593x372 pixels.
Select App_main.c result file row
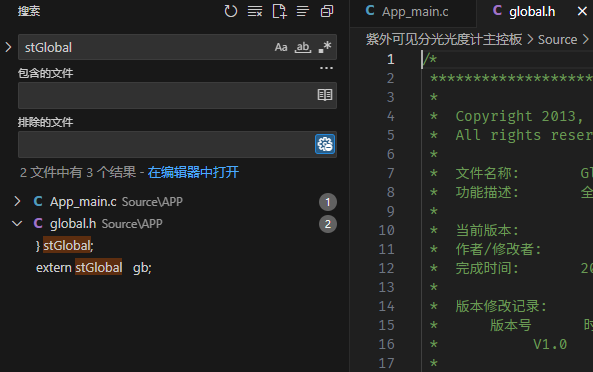coord(174,202)
